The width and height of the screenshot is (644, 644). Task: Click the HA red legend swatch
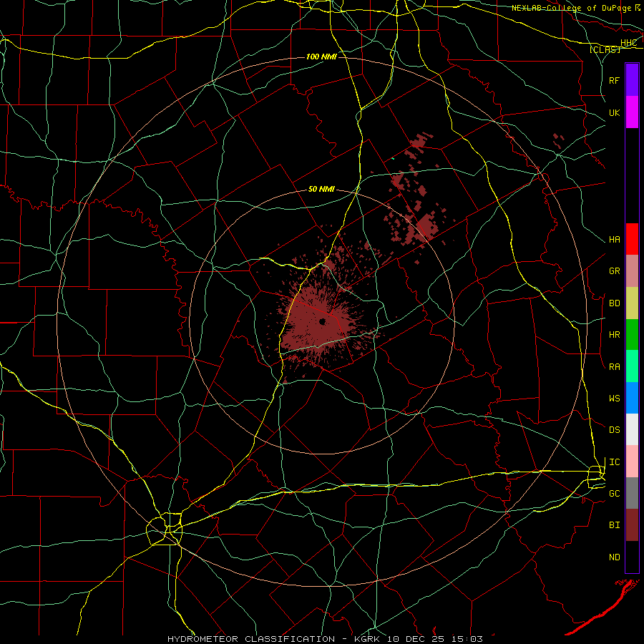point(632,239)
